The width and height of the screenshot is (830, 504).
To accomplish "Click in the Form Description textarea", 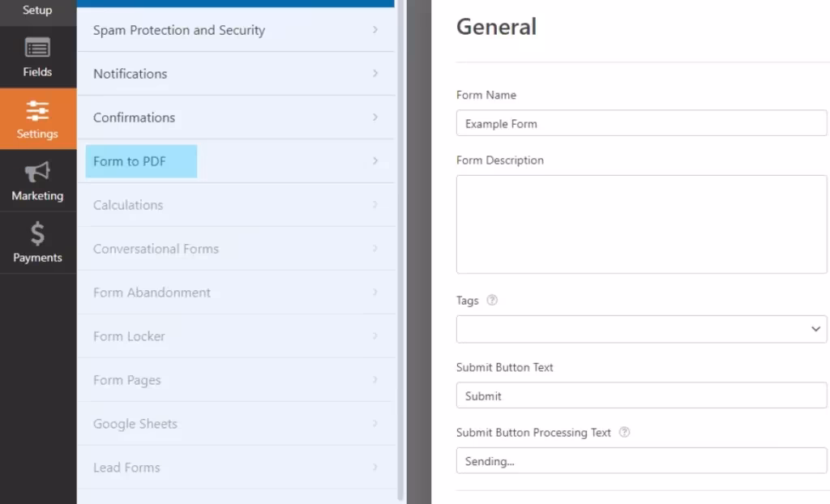I will tap(641, 224).
